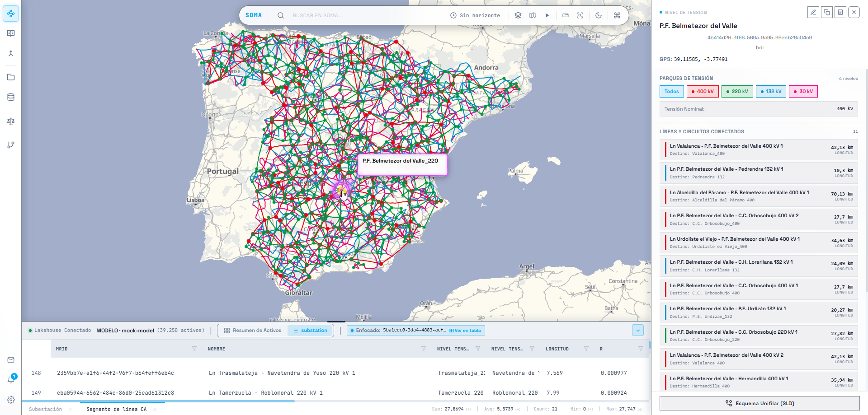Screen dimensions: 868x415
Task: Toggle the 30 kV voltage filter
Action: pos(803,91)
